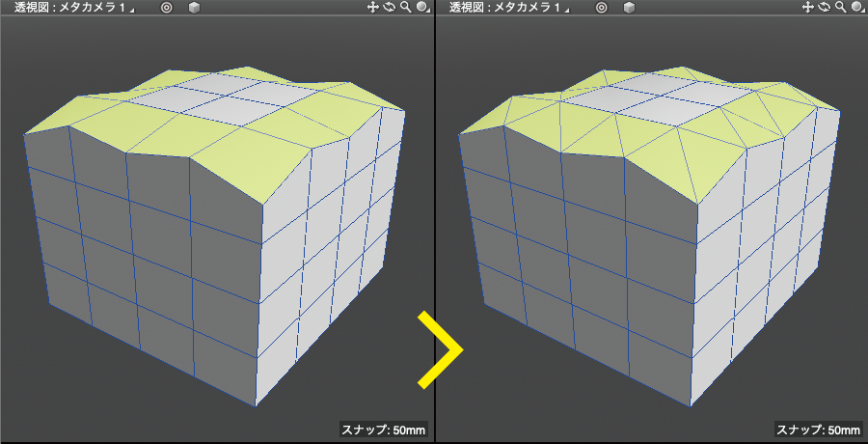Screen dimensions: 868x444
Task: Open the shading sphere menu in left viewport
Action: pos(423,7)
